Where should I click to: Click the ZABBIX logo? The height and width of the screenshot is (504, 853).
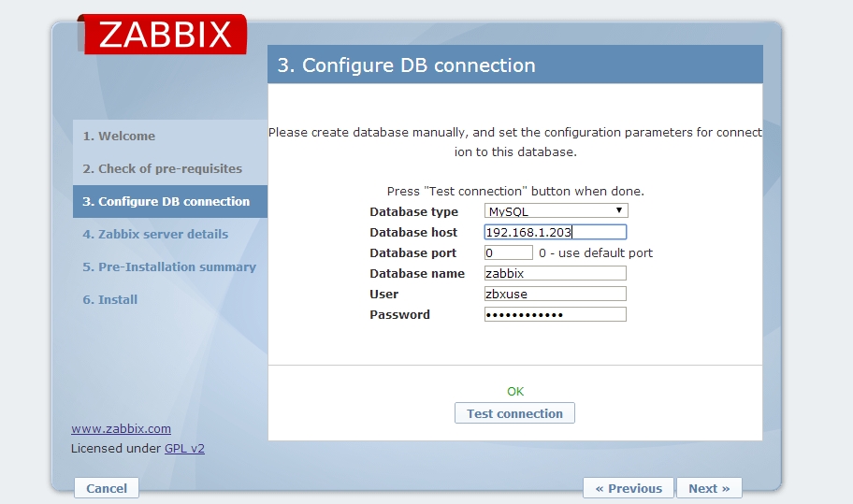pos(165,35)
